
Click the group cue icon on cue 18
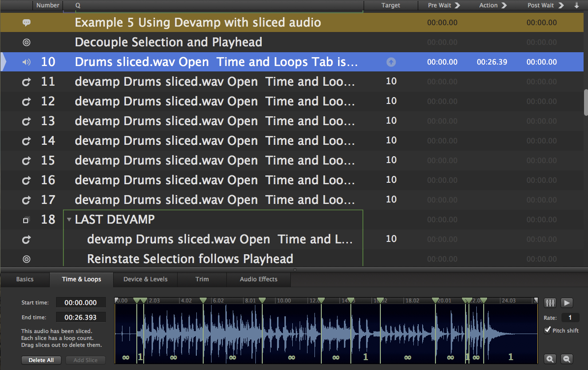pyautogui.click(x=27, y=220)
